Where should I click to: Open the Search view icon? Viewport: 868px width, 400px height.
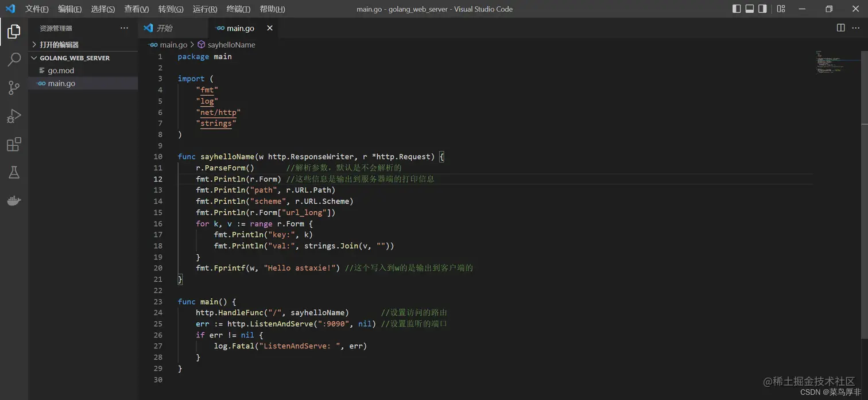[14, 59]
